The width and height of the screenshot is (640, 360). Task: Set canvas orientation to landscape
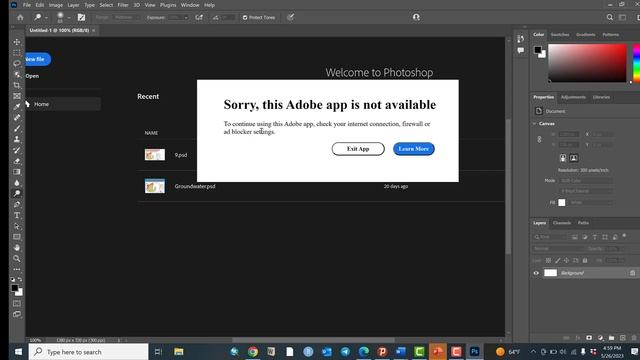point(573,158)
